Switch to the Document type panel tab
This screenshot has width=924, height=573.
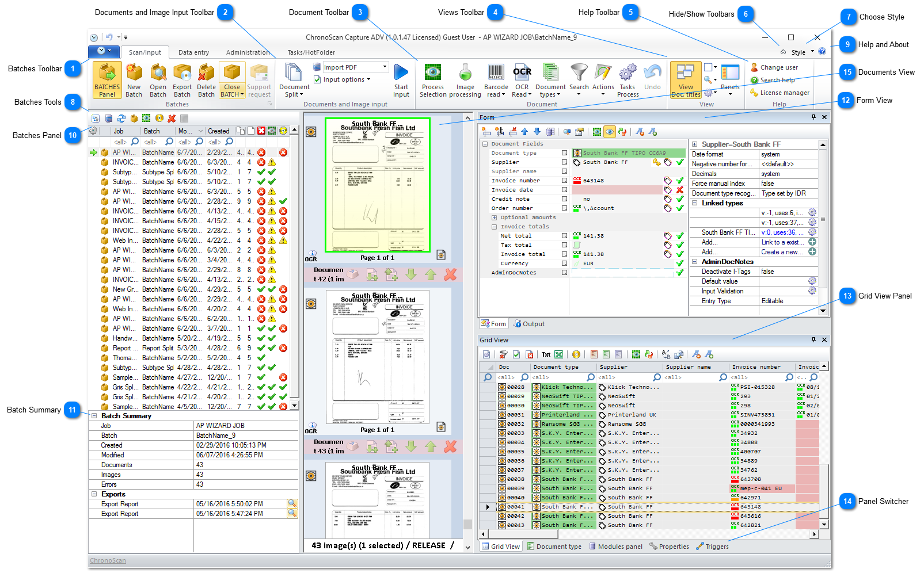point(554,547)
